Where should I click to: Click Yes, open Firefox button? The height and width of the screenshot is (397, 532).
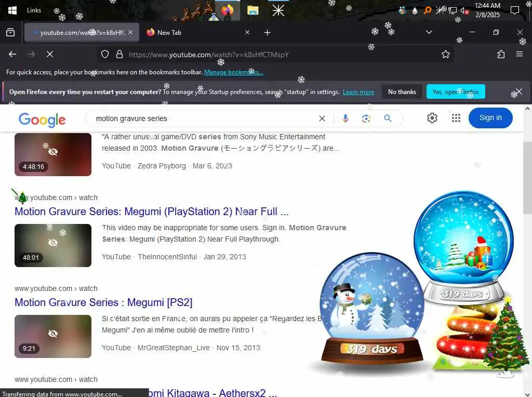456,91
